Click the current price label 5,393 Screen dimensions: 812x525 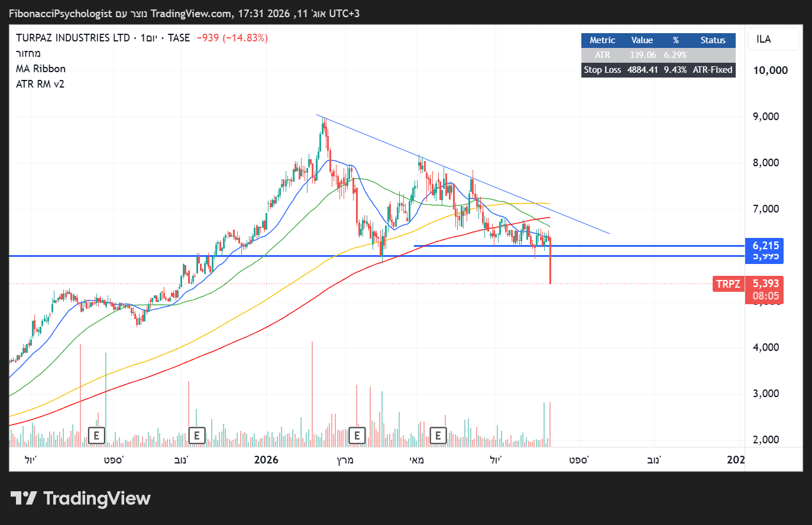(x=765, y=284)
